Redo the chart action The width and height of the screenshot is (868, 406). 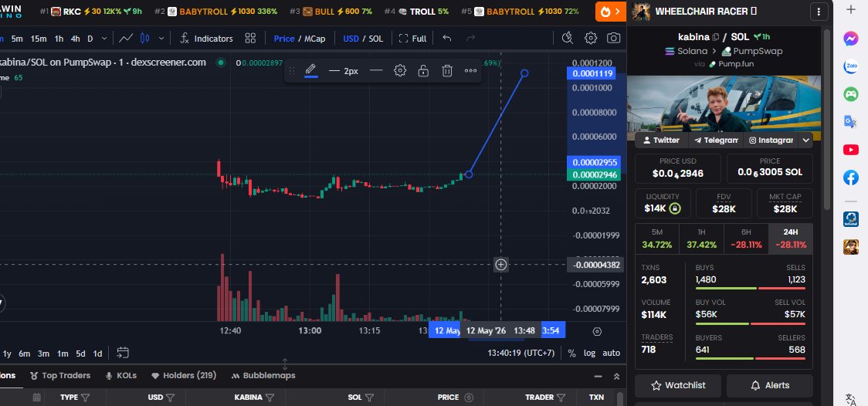[x=471, y=38]
